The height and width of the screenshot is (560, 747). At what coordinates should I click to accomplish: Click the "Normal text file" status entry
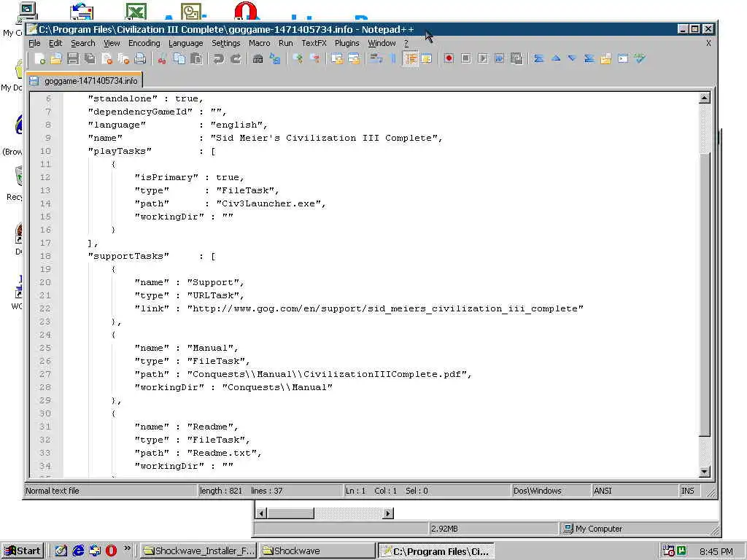click(x=53, y=491)
